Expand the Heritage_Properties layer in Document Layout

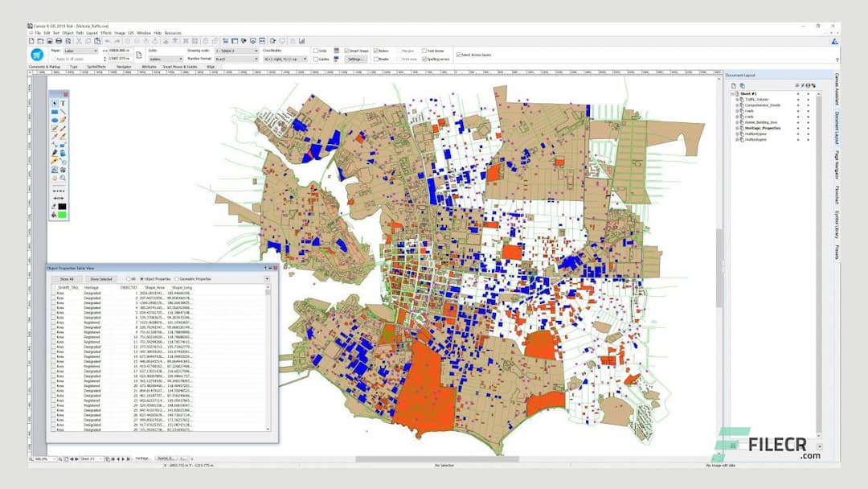coord(736,128)
